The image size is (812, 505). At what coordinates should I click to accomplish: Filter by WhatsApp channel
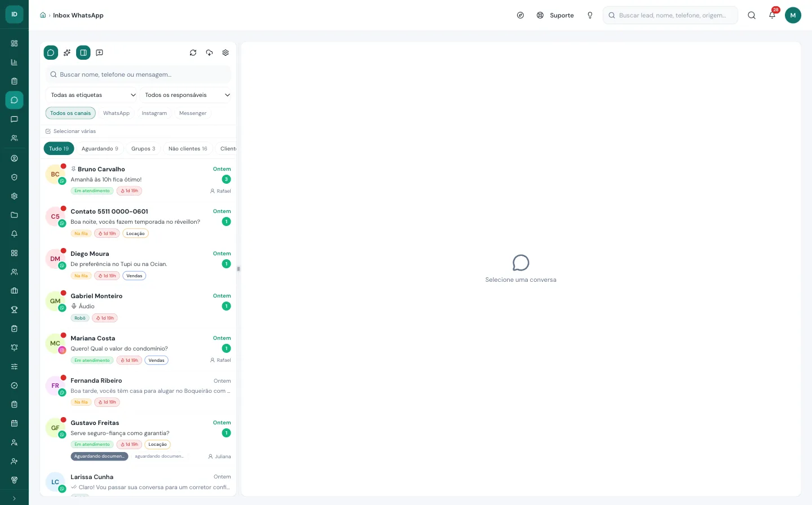pos(116,113)
